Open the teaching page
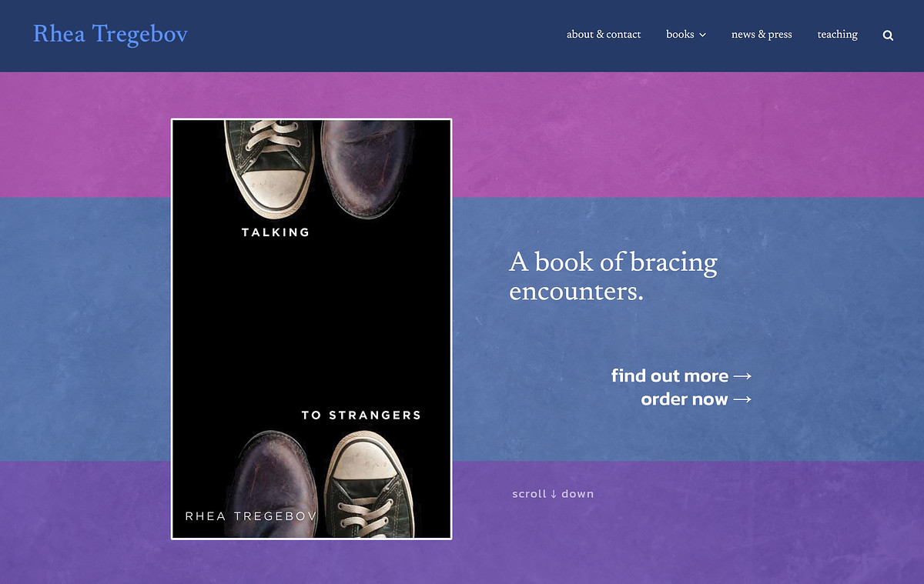 [x=837, y=35]
